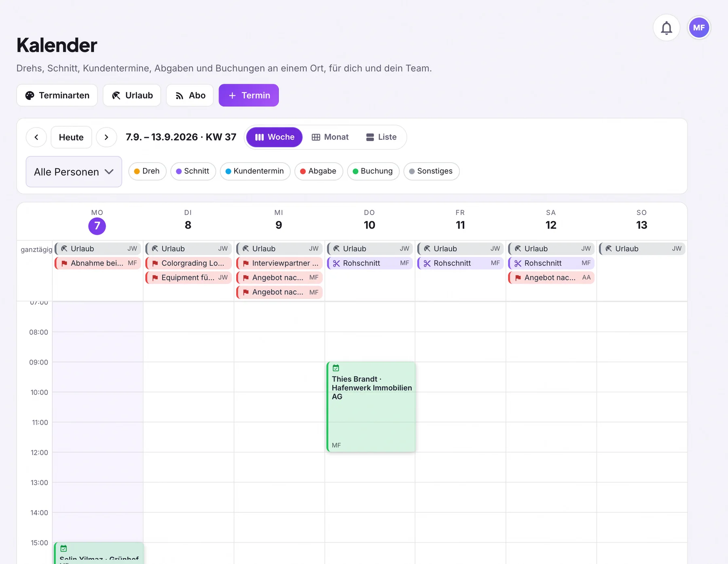The width and height of the screenshot is (728, 564).
Task: Click the umbrella icon on Urlaub button
Action: pyautogui.click(x=116, y=95)
